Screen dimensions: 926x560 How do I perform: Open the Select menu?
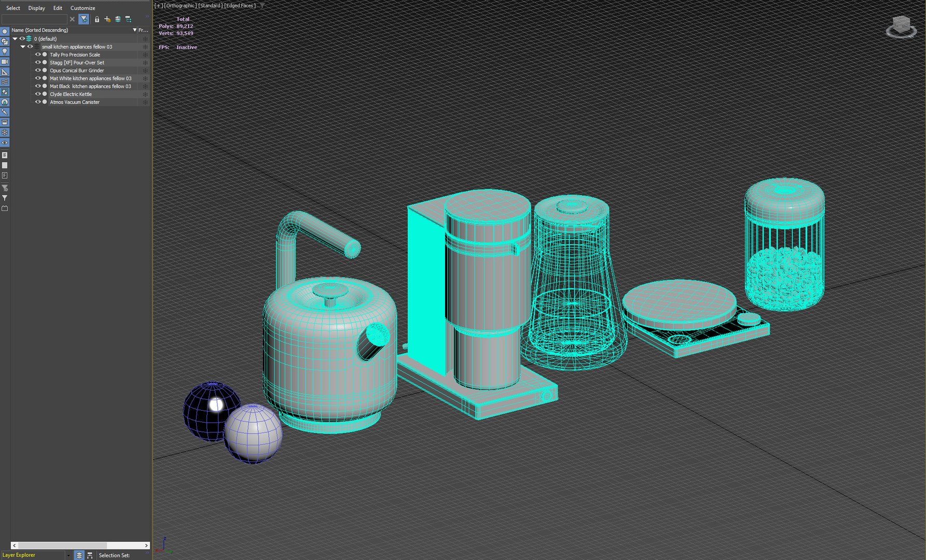[13, 8]
